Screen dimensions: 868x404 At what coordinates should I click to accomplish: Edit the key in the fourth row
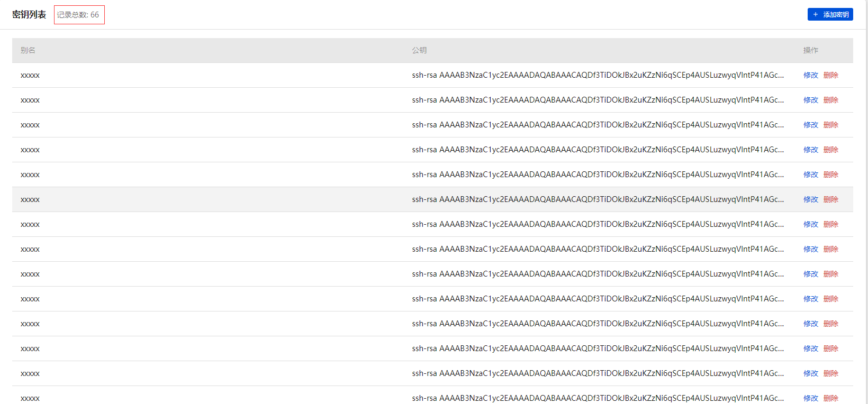tap(810, 150)
